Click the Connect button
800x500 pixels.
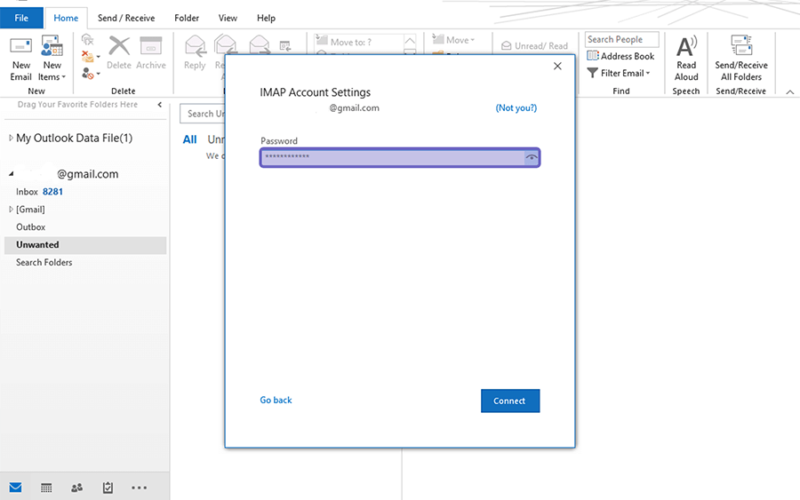pyautogui.click(x=510, y=401)
